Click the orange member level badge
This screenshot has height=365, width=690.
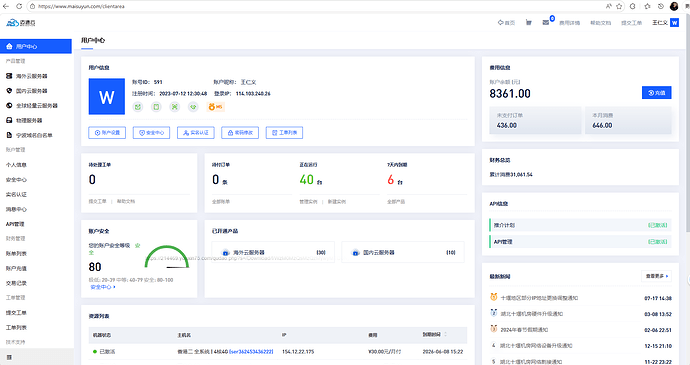click(x=216, y=107)
